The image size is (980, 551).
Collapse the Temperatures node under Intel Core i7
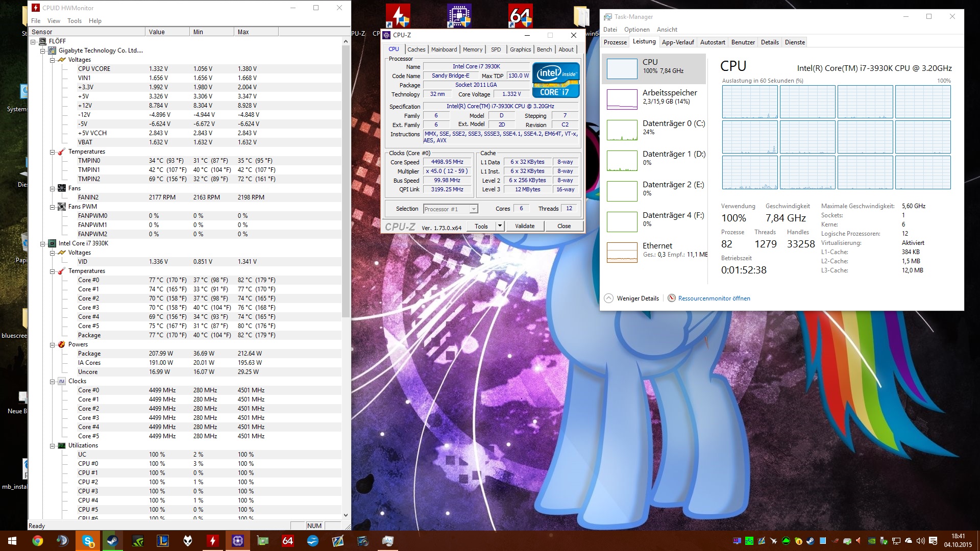coord(53,271)
